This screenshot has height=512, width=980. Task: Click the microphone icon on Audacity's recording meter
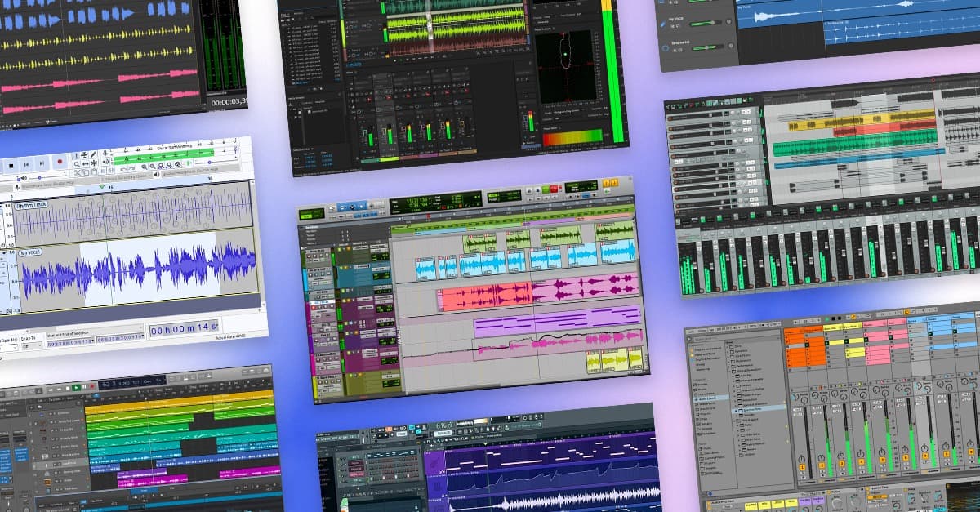pyautogui.click(x=104, y=153)
